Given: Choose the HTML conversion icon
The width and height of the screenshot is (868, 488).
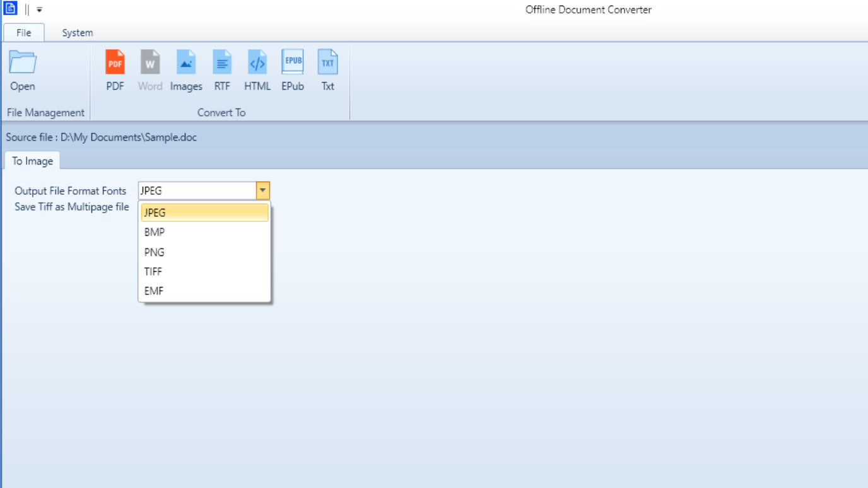Looking at the screenshot, I should (x=257, y=69).
